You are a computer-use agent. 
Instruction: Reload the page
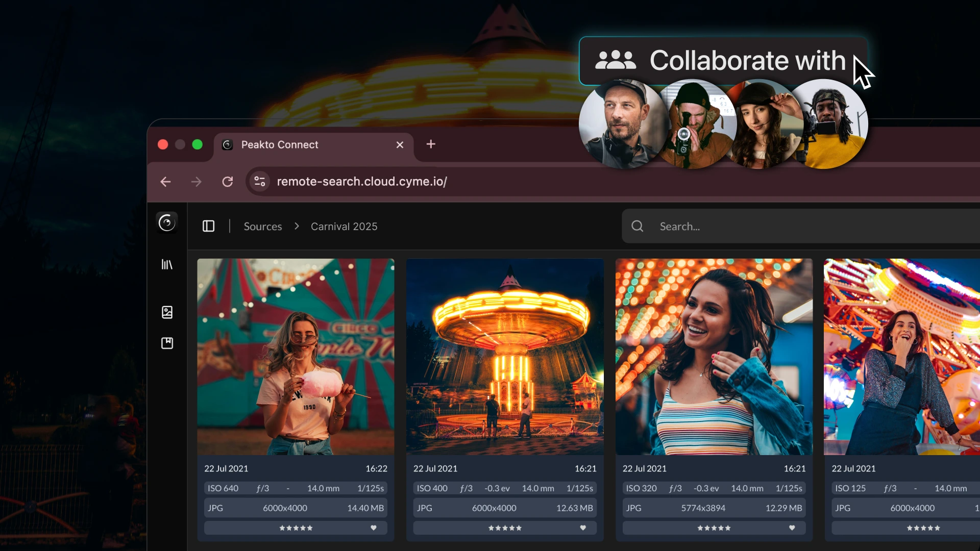click(228, 182)
